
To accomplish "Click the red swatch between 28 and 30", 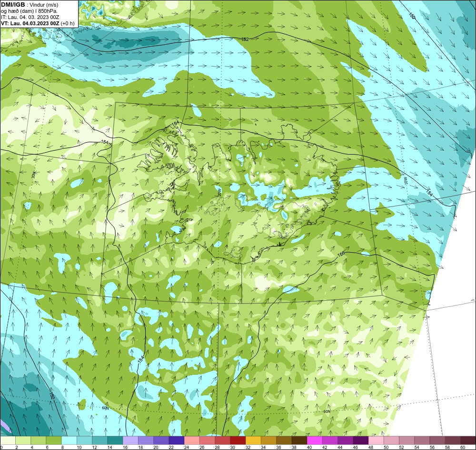I will [223, 440].
